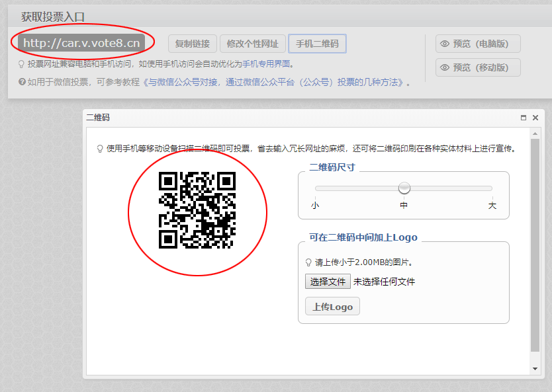Screen dimensions: 552x392
Task: Click the dialog scrollbar down arrow
Action: (x=535, y=368)
